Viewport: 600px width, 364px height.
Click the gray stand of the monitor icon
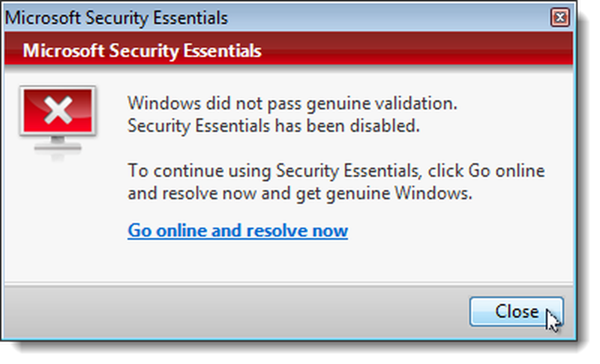coord(58,144)
